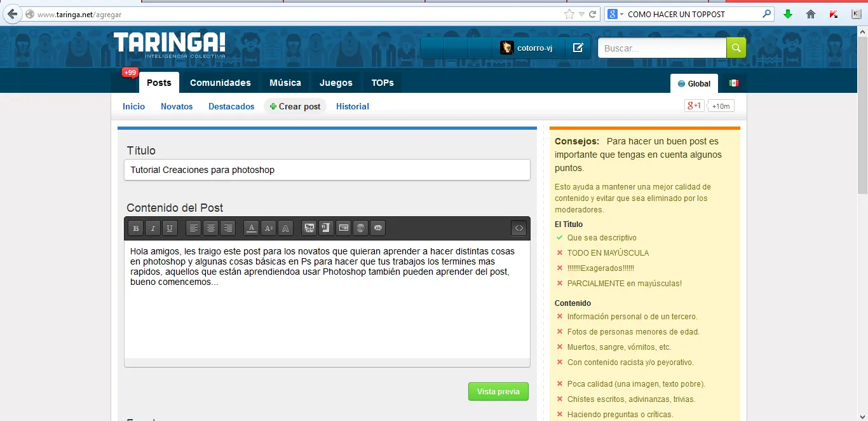The image size is (868, 421).
Task: Select the Mexico flag filter
Action: tap(733, 83)
